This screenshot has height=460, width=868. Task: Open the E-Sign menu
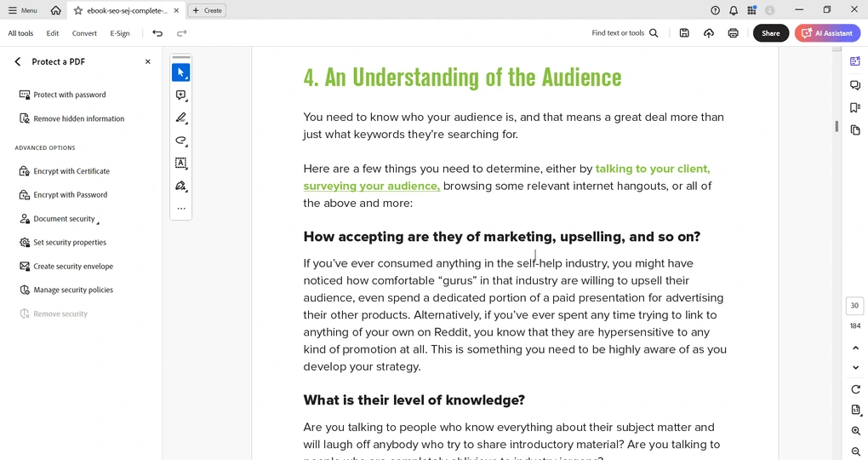(x=120, y=33)
